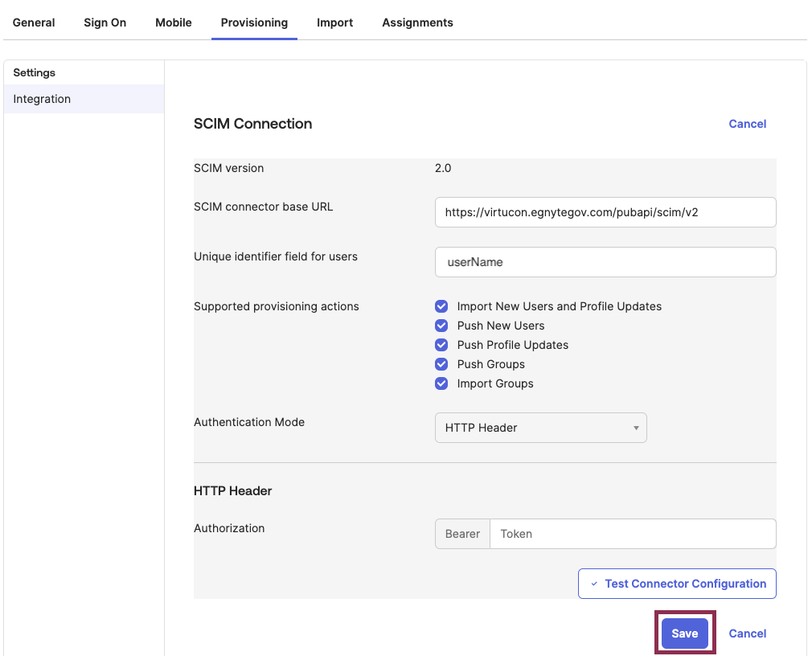This screenshot has height=656, width=812.
Task: Save the SCIM Connection settings
Action: (684, 633)
